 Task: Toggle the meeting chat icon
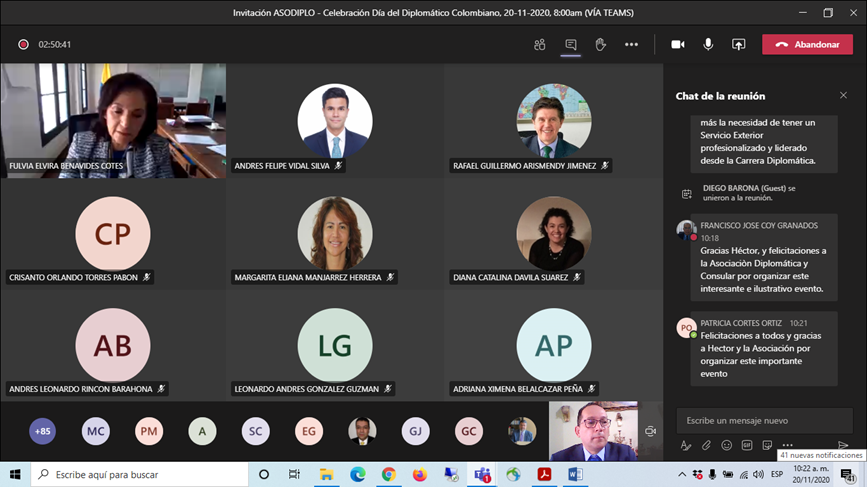571,45
